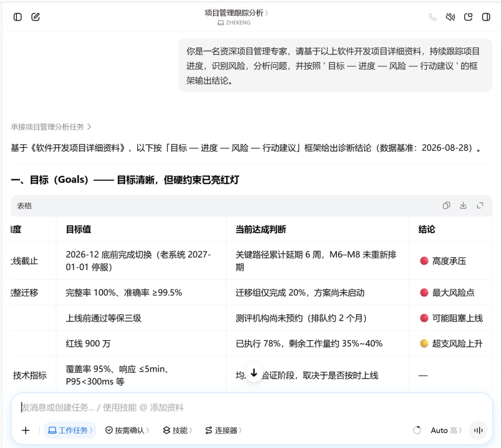
Task: Focus the message input field
Action: pyautogui.click(x=251, y=408)
